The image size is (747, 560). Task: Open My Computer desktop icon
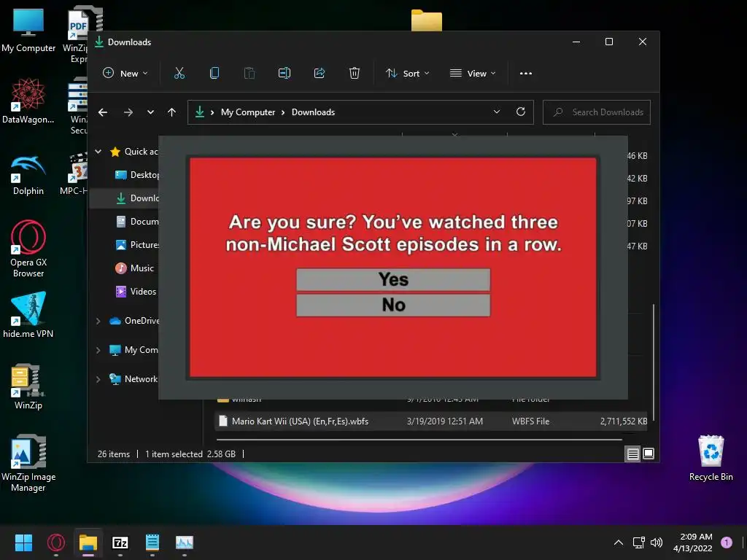28,29
